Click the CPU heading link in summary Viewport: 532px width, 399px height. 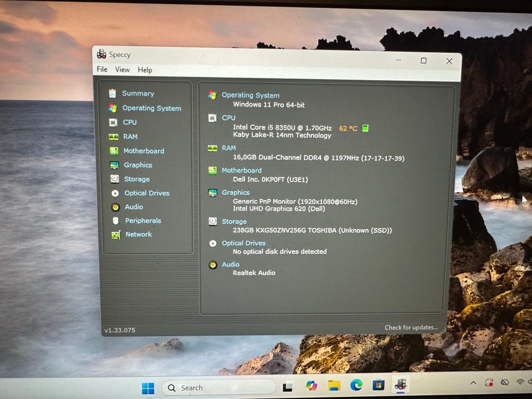pos(229,117)
